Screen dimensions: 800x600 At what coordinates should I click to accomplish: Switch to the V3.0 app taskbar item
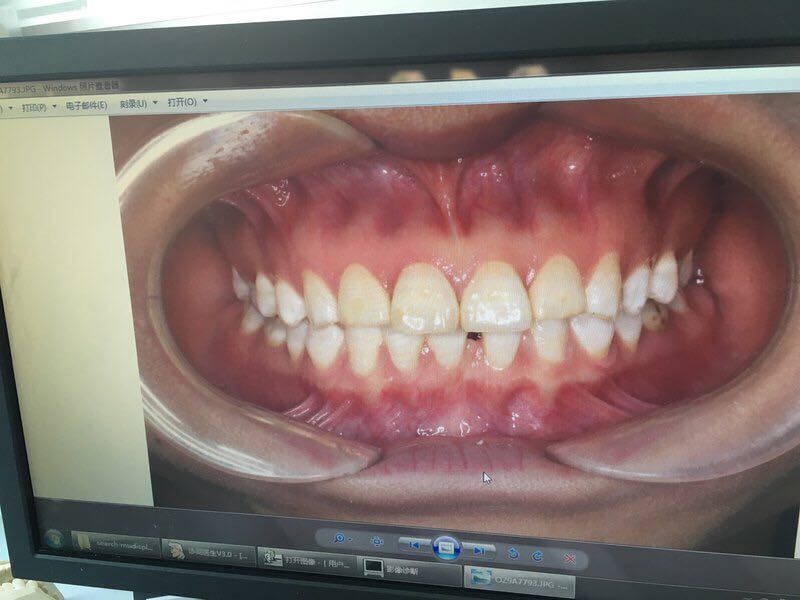[208, 554]
